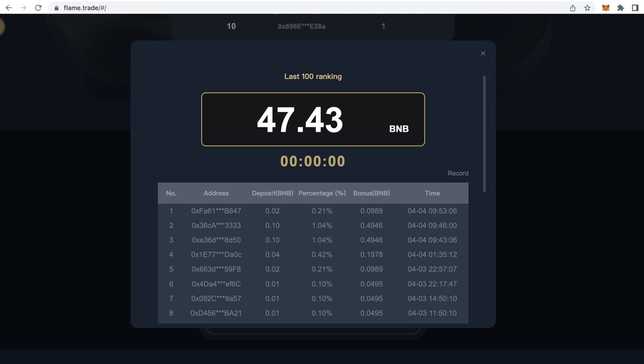Click the Address column header
Viewport: 644px width, 364px height.
216,193
